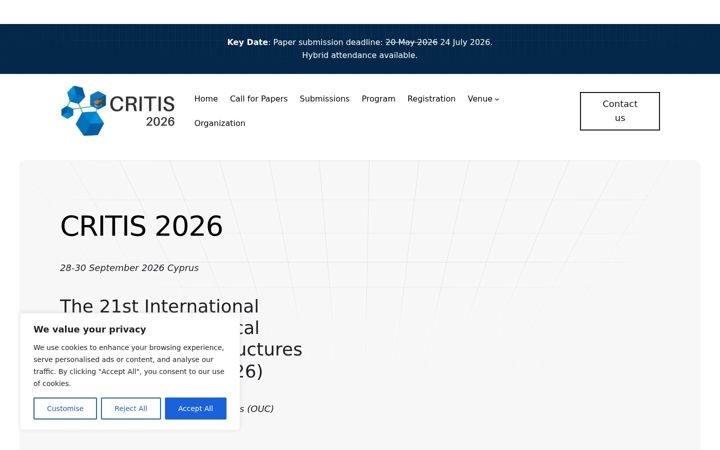Click 'The 21st International' heading line
720x450 pixels.
coord(159,306)
